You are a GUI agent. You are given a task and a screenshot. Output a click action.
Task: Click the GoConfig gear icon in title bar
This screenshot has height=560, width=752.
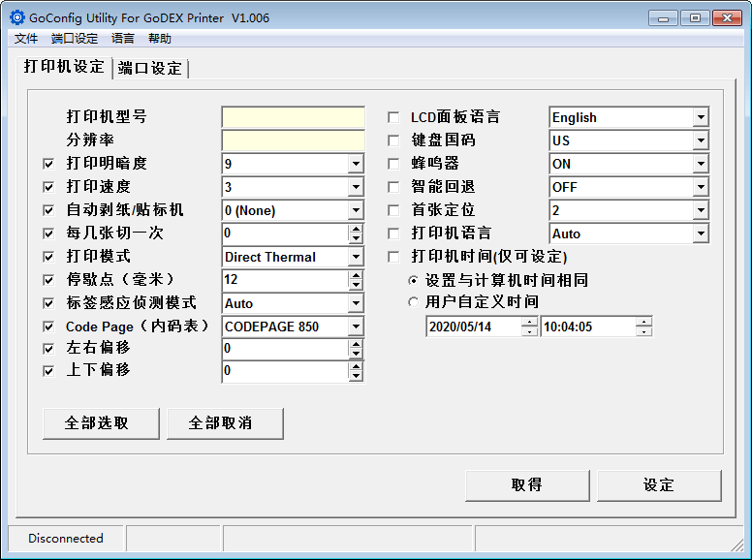point(16,17)
